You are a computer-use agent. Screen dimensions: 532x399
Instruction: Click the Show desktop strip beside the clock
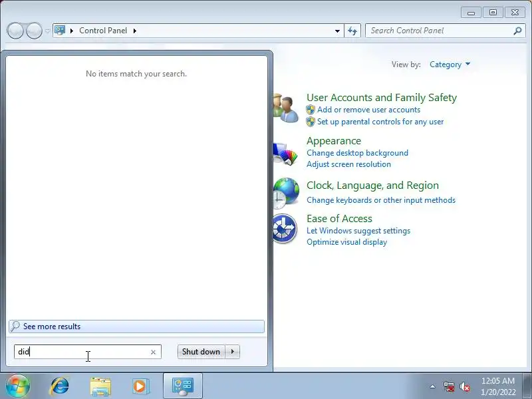pos(527,386)
